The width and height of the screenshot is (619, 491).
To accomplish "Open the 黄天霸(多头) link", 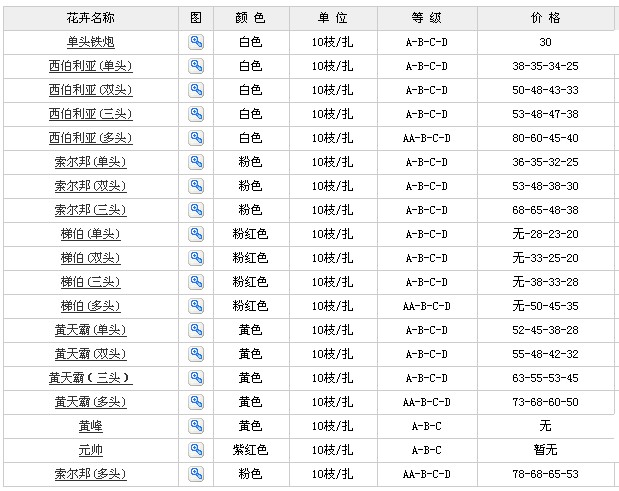I will [90, 402].
